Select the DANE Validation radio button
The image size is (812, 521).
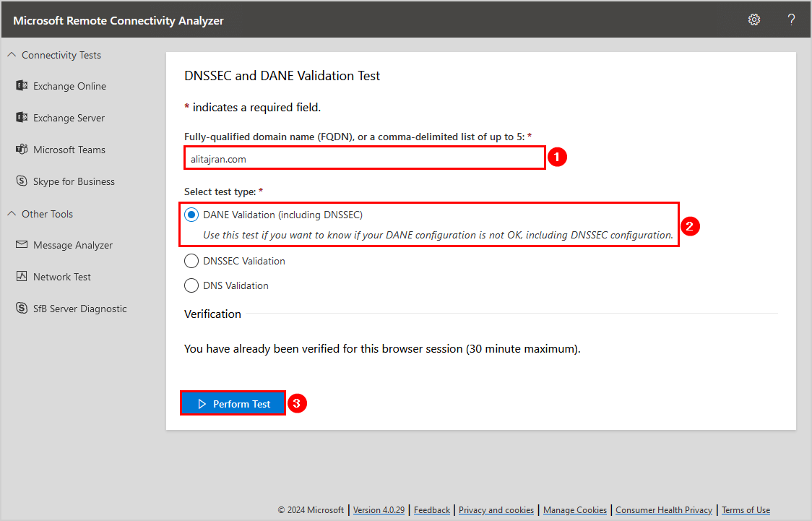191,215
